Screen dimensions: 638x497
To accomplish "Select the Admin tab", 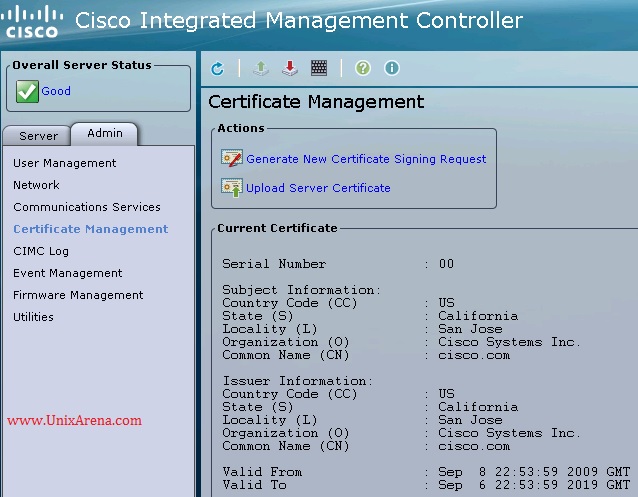I will pos(105,134).
